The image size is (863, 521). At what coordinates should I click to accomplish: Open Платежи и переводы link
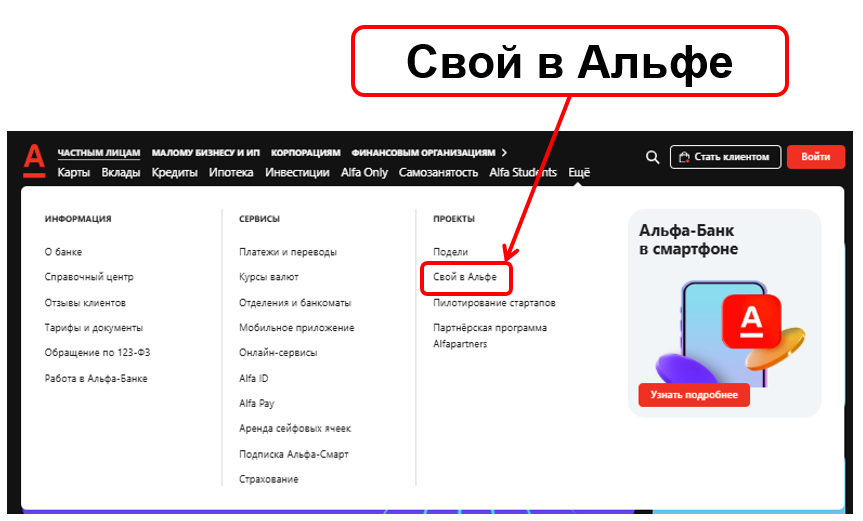coord(288,252)
